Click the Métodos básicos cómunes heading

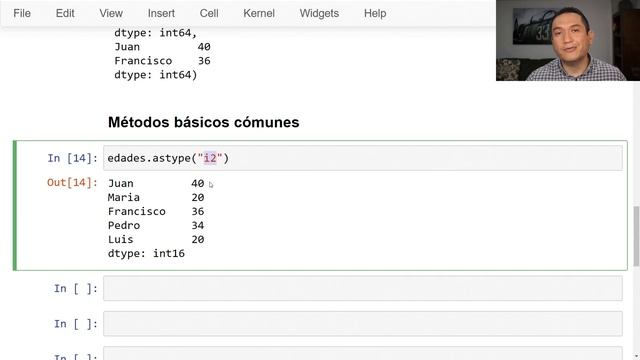(x=203, y=122)
